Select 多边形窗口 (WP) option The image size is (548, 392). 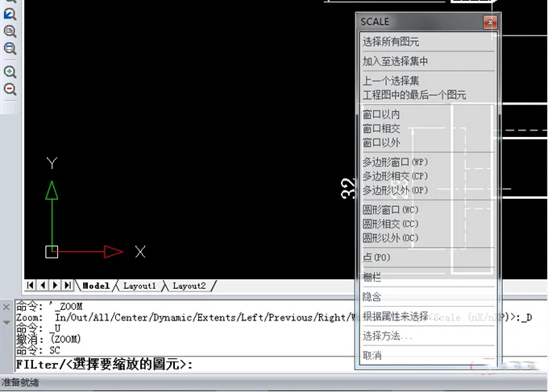pos(427,162)
